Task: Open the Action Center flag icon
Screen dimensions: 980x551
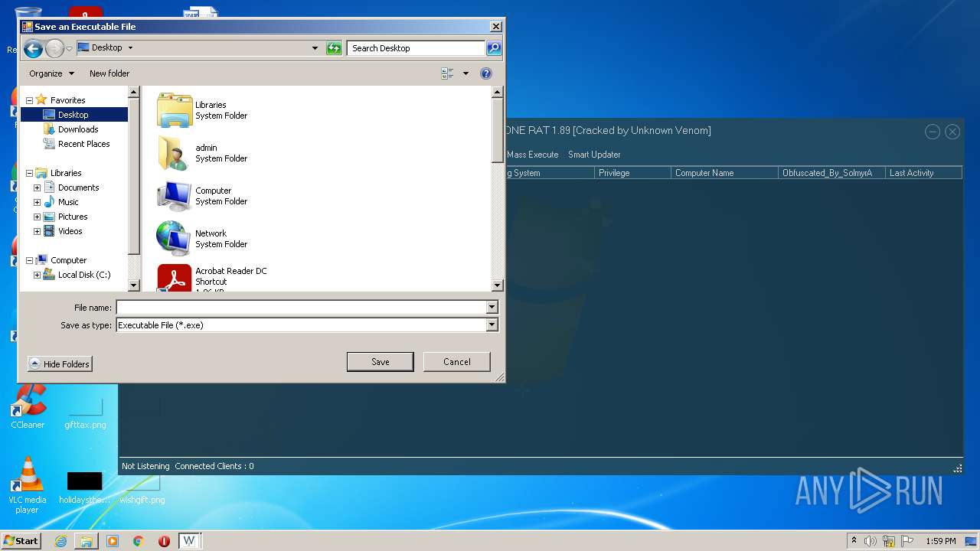Action: pyautogui.click(x=906, y=541)
